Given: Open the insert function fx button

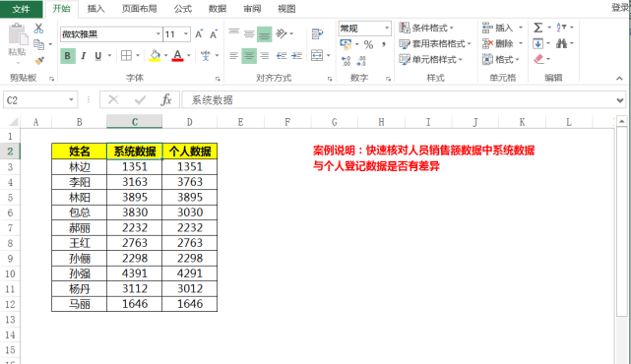Looking at the screenshot, I should coord(165,99).
